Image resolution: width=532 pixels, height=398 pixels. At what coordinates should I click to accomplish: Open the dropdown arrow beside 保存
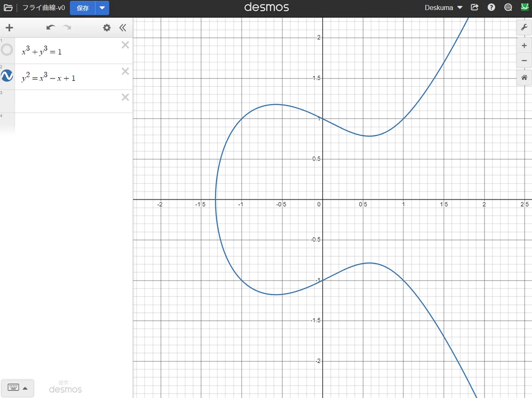click(x=102, y=8)
